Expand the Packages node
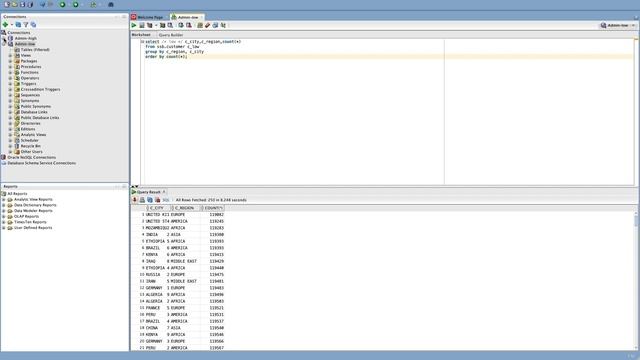This screenshot has width=640, height=360. coord(10,61)
